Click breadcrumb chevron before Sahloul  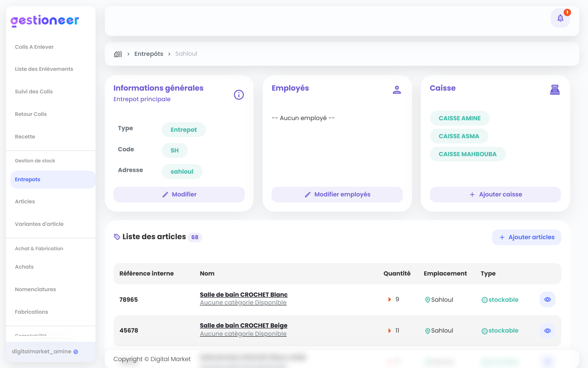[x=169, y=54]
